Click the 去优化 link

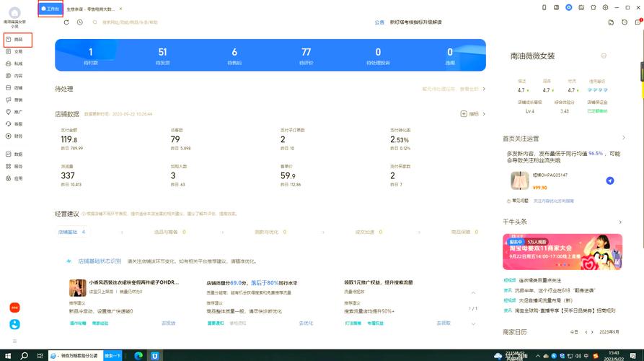click(x=306, y=323)
